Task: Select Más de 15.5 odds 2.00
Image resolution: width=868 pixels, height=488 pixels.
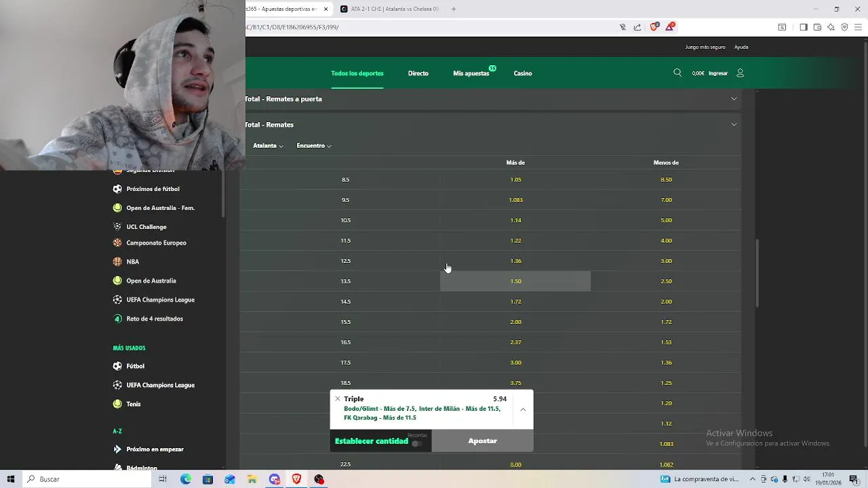Action: click(515, 322)
